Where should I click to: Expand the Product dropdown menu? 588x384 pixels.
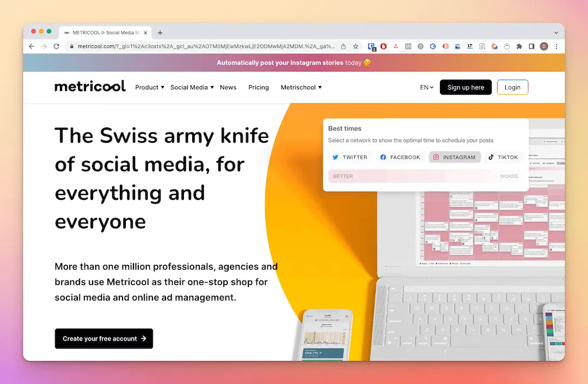150,87
